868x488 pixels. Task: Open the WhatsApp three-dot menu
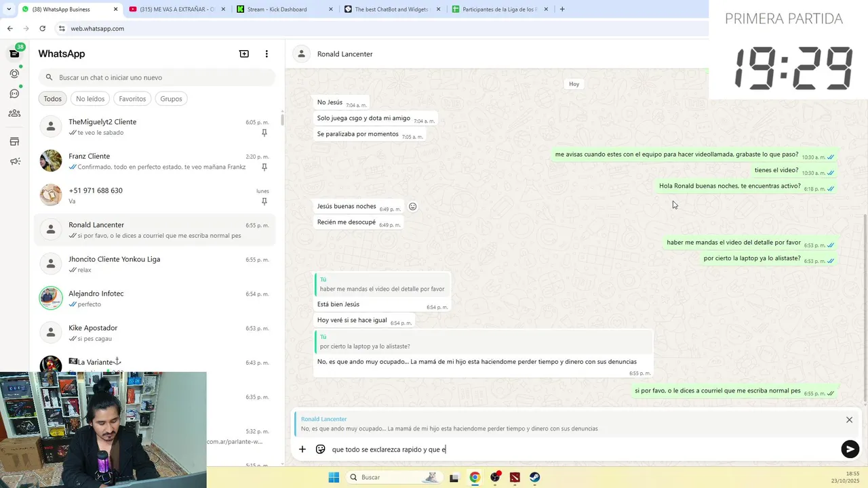267,54
